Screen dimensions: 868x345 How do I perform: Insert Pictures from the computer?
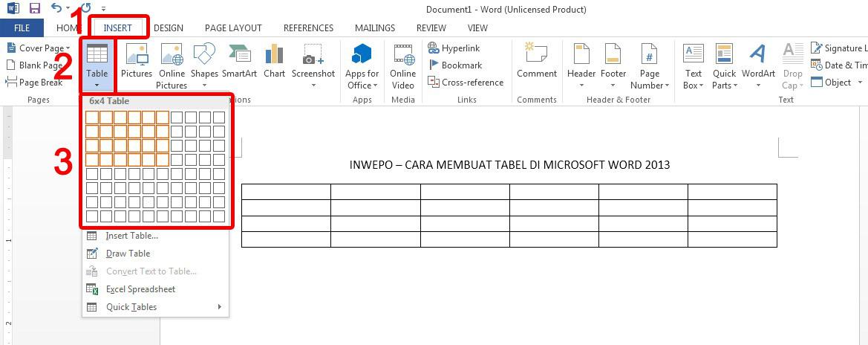(136, 62)
